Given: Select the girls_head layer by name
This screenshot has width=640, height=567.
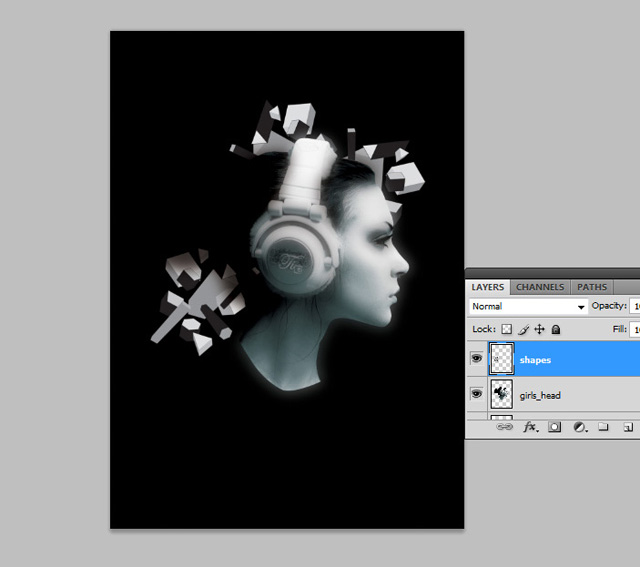Looking at the screenshot, I should (540, 396).
